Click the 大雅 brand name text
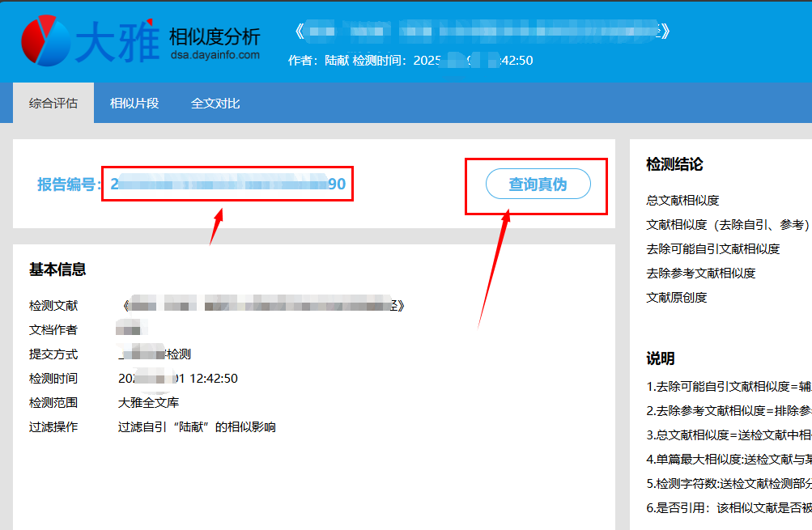812x530 pixels. point(117,42)
